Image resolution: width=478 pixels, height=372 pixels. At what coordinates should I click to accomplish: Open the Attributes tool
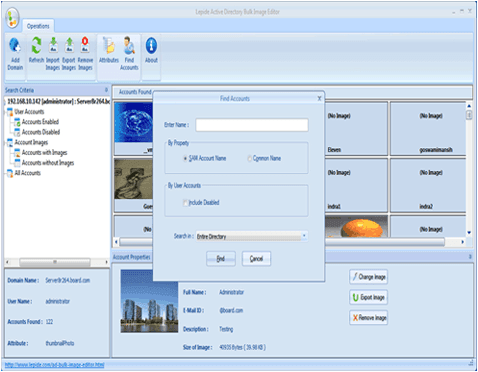point(109,50)
